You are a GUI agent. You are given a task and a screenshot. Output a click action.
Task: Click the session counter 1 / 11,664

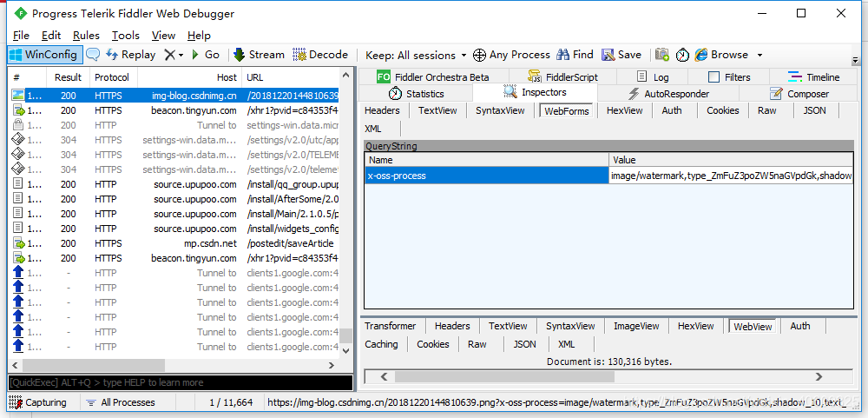pyautogui.click(x=232, y=402)
